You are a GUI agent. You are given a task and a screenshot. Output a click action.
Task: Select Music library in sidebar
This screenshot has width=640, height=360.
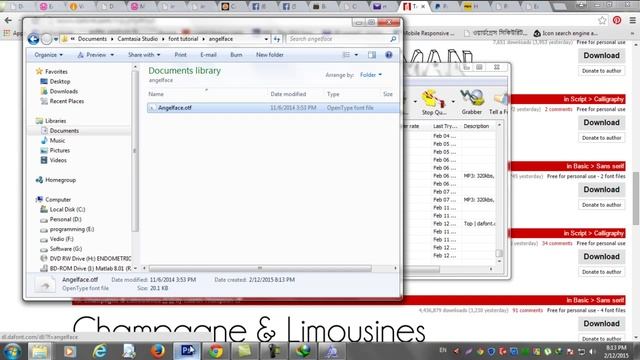(x=57, y=140)
